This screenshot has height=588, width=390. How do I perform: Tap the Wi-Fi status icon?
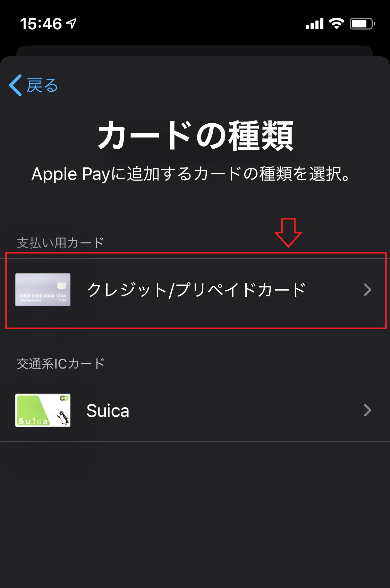pyautogui.click(x=336, y=24)
